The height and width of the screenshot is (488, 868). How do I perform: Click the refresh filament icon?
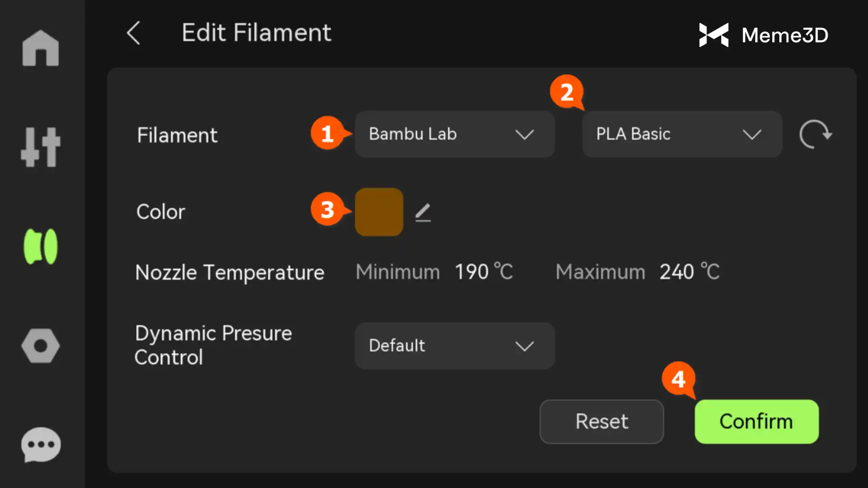(816, 134)
